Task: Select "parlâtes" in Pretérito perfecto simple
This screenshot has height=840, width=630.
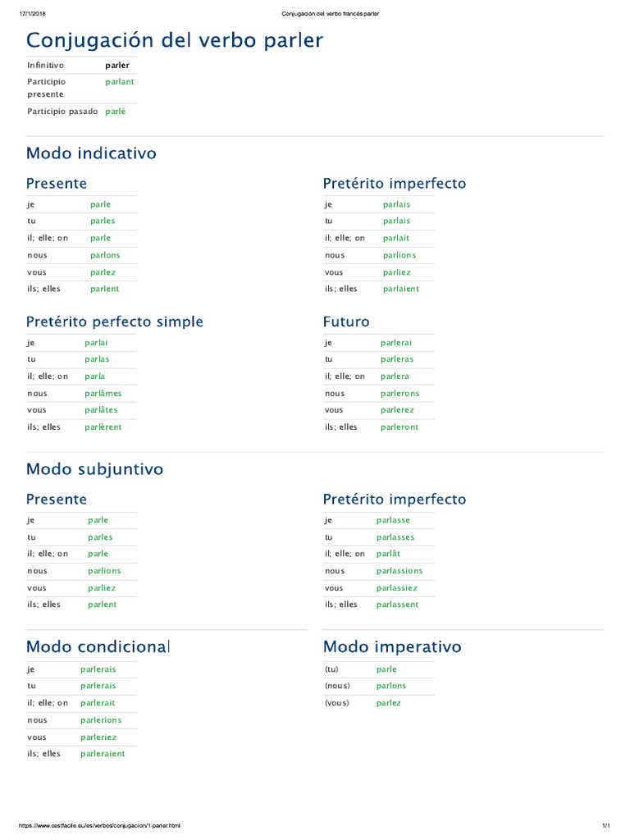Action: tap(101, 409)
